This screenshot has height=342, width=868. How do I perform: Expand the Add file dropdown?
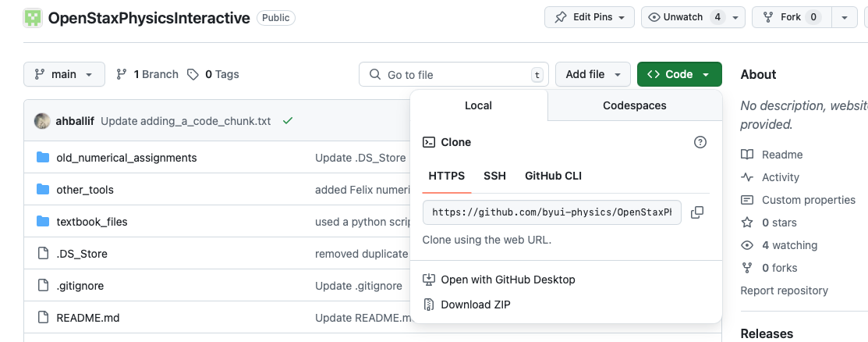(x=593, y=74)
